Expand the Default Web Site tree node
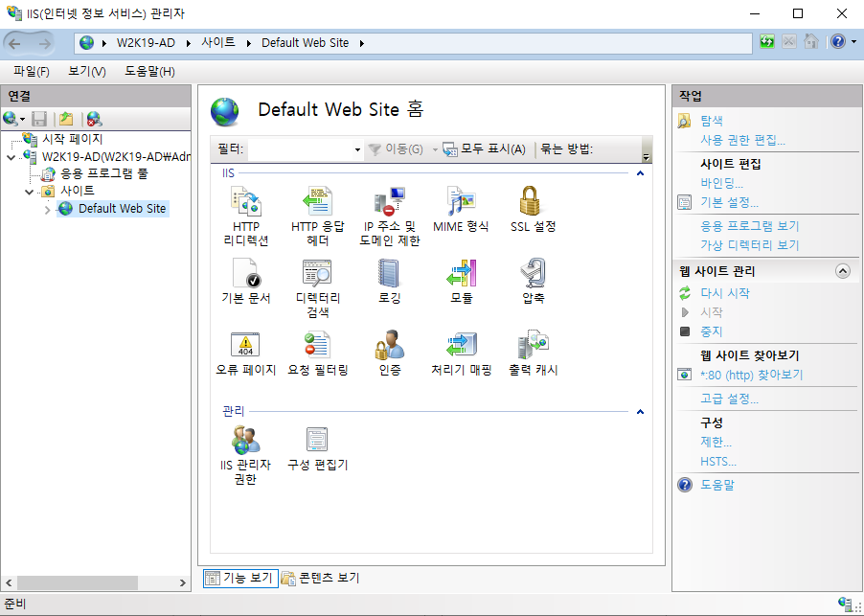 tap(47, 210)
